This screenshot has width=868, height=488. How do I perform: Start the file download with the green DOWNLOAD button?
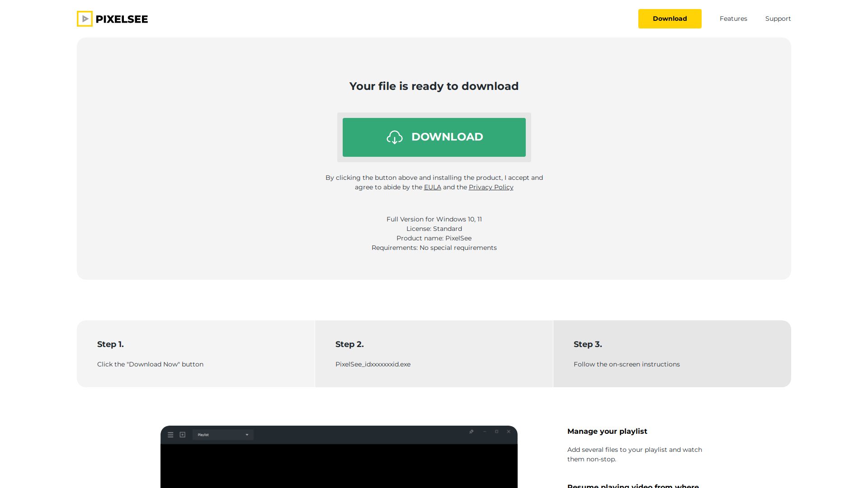(x=434, y=137)
